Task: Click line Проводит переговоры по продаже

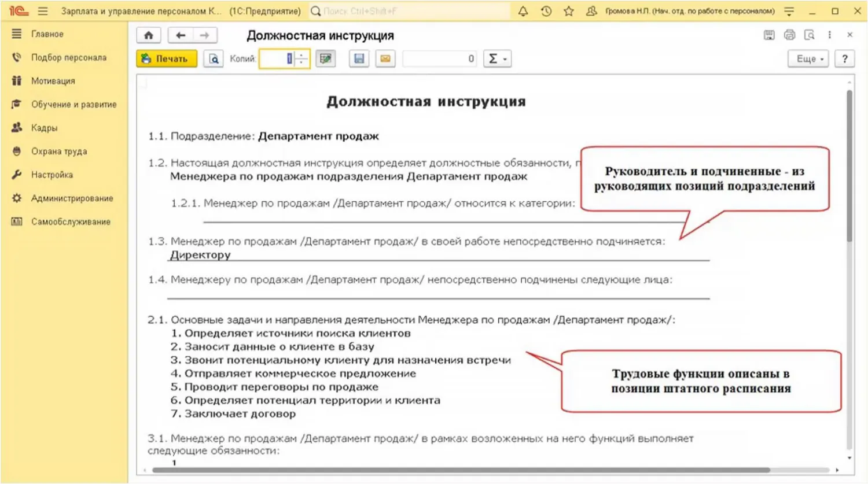Action: 275,387
